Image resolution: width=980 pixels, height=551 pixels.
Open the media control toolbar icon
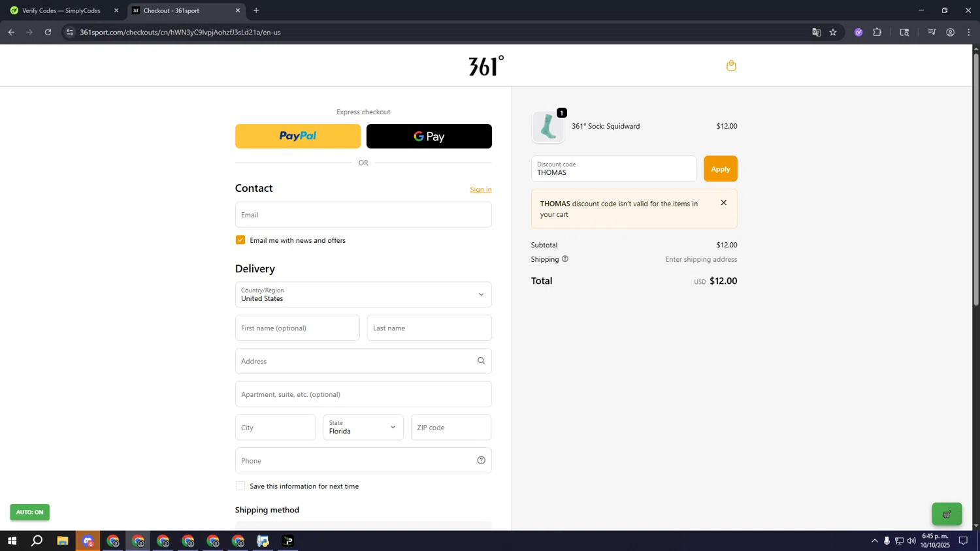pos(932,32)
